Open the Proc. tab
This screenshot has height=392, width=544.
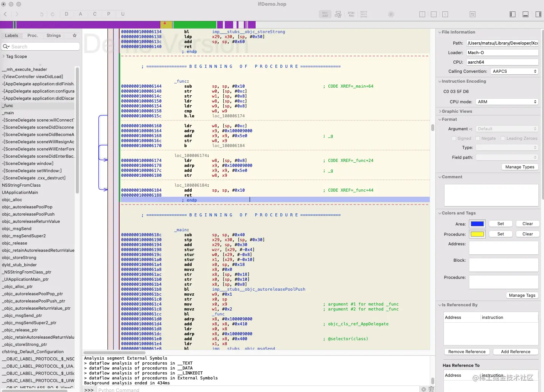coord(33,35)
